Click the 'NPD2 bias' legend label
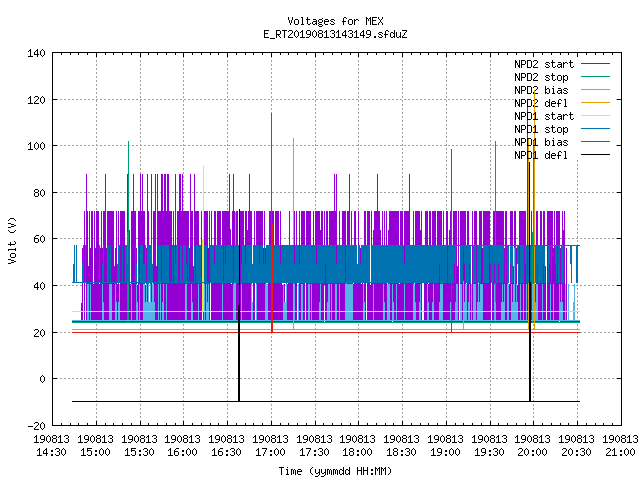This screenshot has width=640, height=480. (541, 90)
